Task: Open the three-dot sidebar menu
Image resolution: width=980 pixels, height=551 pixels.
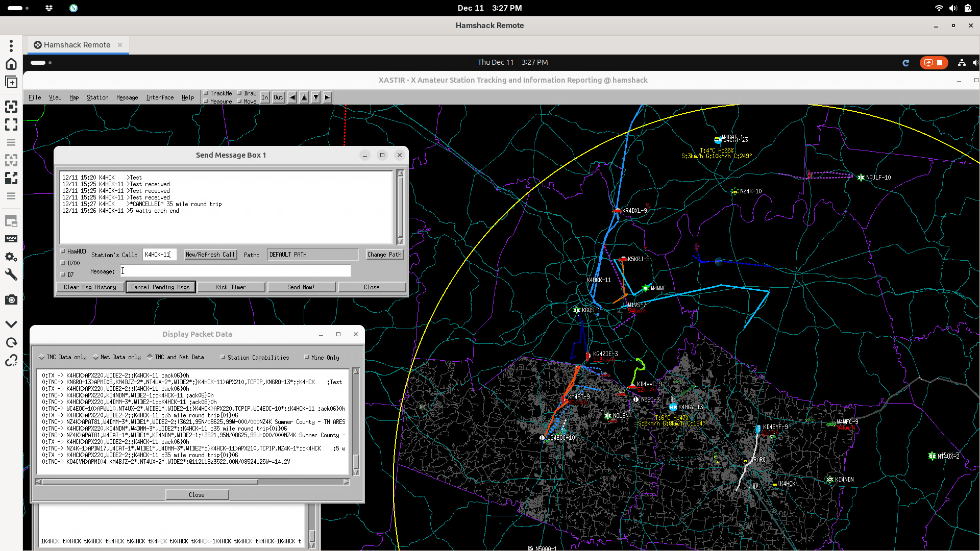Action: pos(11,46)
